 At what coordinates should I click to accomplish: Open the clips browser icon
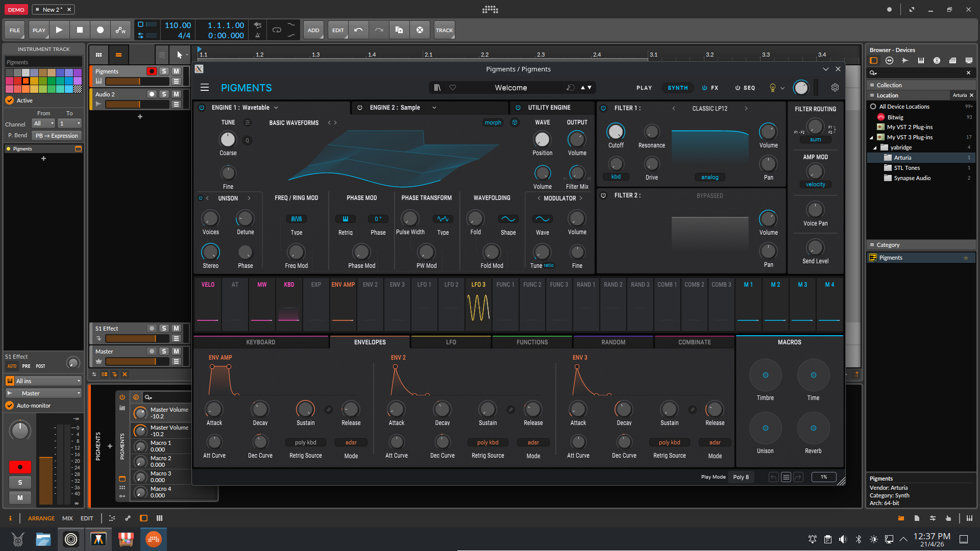click(x=953, y=61)
